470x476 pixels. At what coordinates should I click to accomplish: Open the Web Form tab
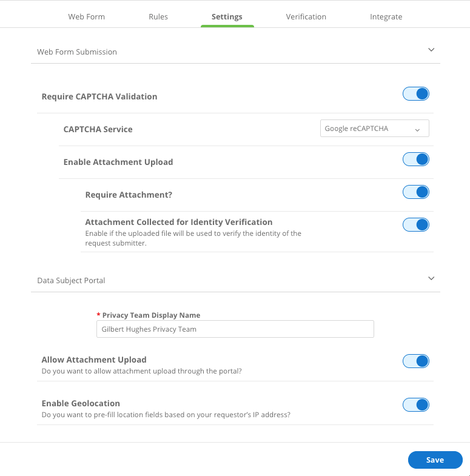(x=86, y=17)
